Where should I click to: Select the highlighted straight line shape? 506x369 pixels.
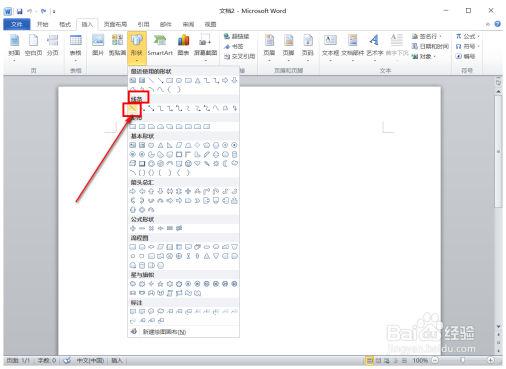pos(133,108)
